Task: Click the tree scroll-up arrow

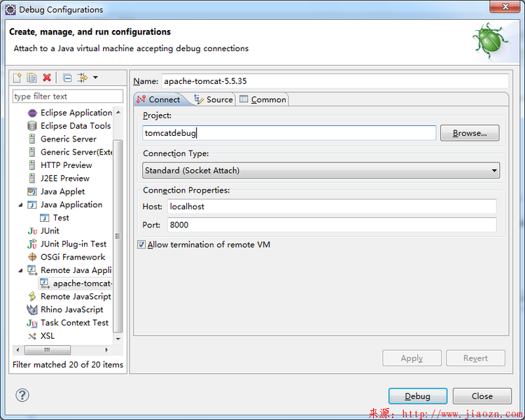Action: tap(118, 113)
